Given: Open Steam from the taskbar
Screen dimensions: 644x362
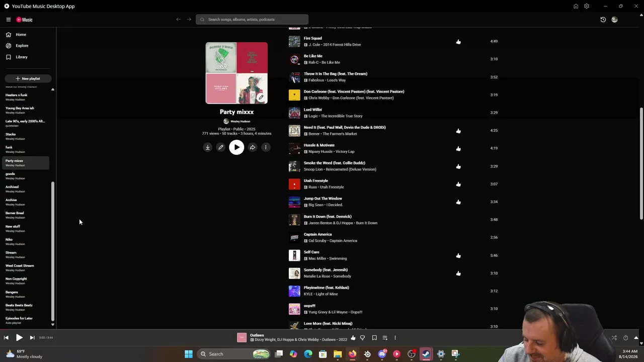Looking at the screenshot, I should pos(426,354).
